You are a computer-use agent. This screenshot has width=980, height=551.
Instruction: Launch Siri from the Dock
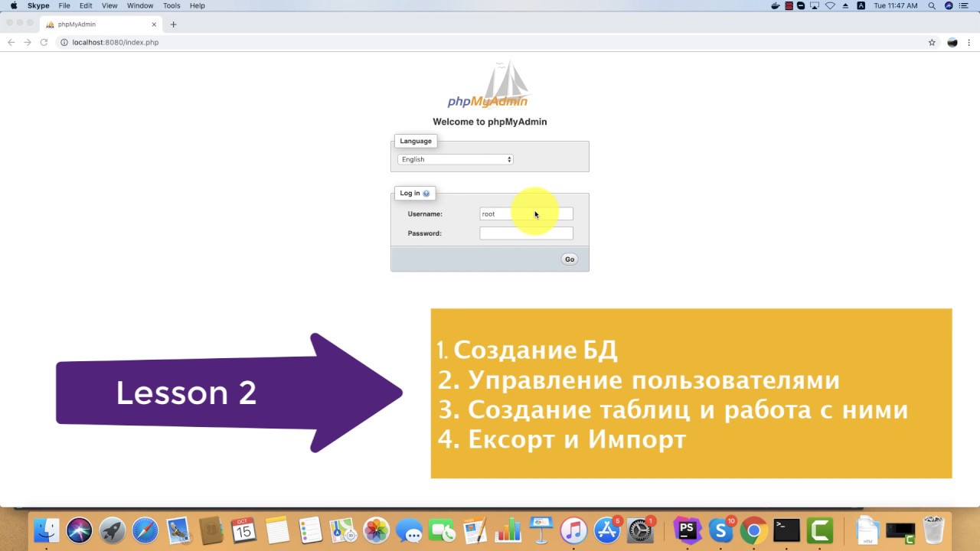(x=79, y=530)
